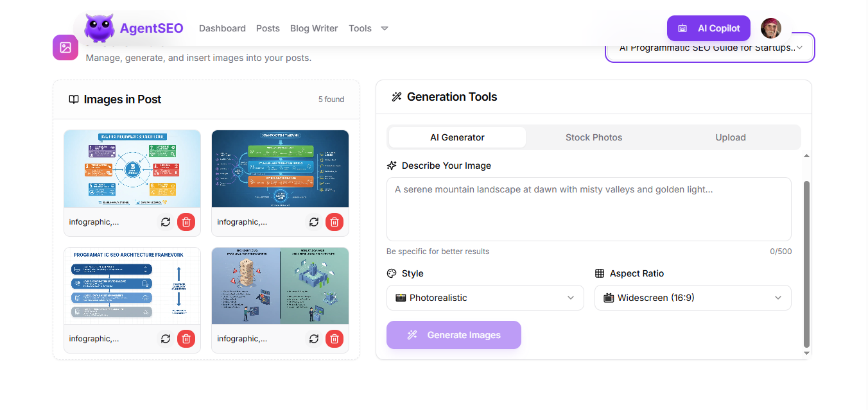Open the Style dropdown showing Photorealistic
Viewport: 868px width, 410px height.
[x=485, y=298]
